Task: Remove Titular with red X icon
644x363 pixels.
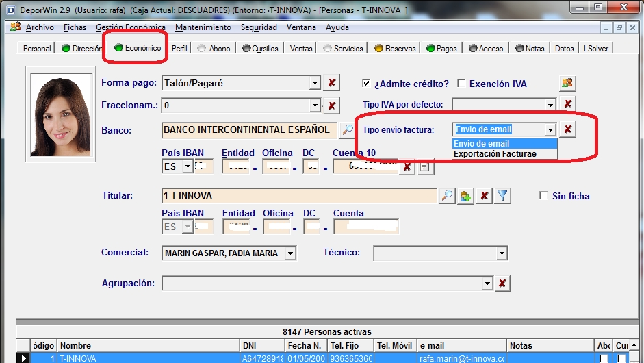Action: pos(485,196)
